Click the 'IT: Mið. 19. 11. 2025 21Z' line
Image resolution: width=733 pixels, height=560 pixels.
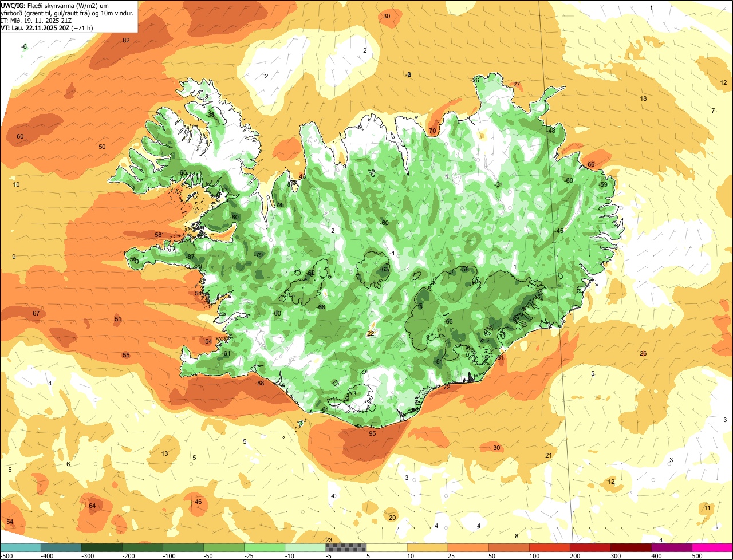pos(36,20)
